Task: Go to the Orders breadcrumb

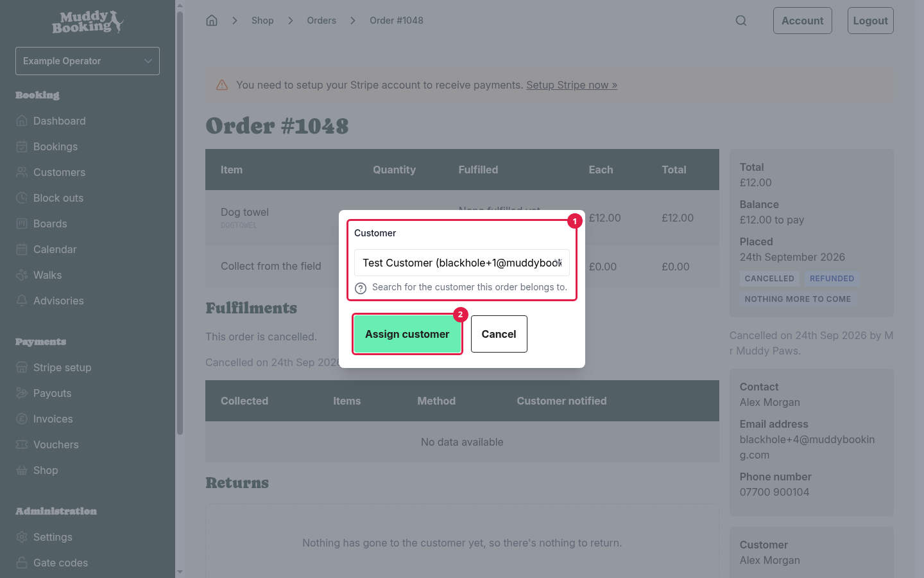Action: pyautogui.click(x=321, y=21)
